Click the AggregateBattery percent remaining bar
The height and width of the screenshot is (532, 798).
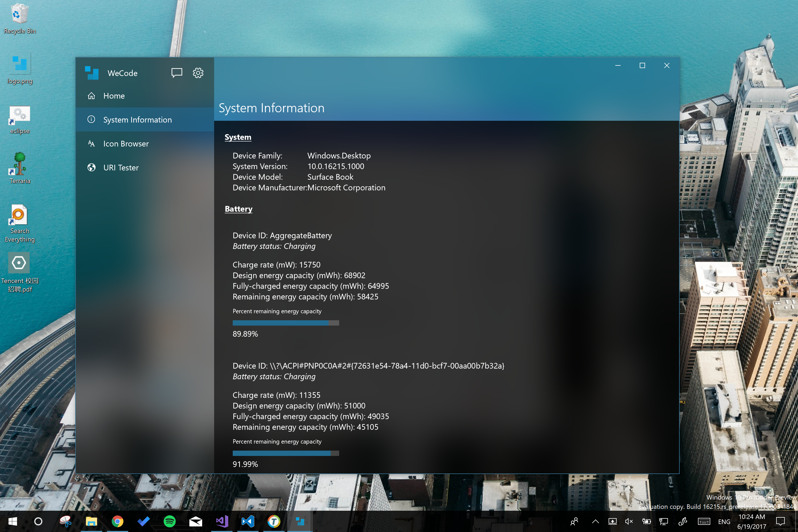tap(286, 323)
